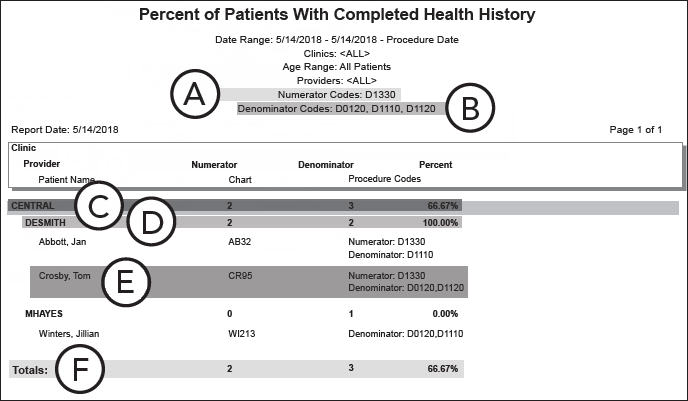Select the circled callout marker D
The height and width of the screenshot is (401, 688).
click(x=152, y=222)
